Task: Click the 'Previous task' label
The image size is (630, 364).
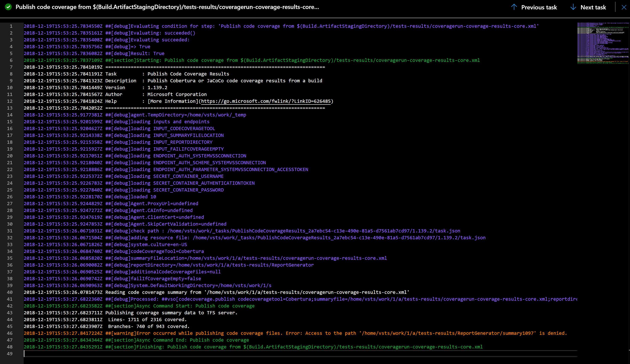Action: point(539,7)
